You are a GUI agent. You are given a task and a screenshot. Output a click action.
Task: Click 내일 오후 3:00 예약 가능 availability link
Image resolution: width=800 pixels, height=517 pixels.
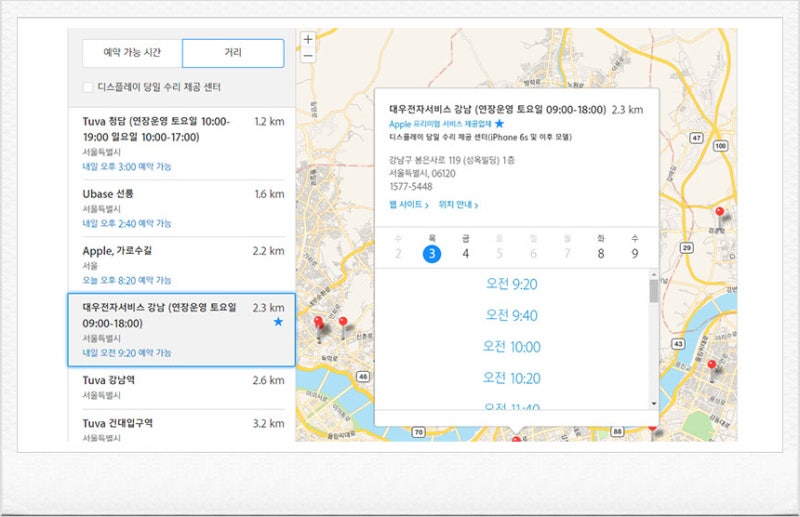(x=127, y=167)
